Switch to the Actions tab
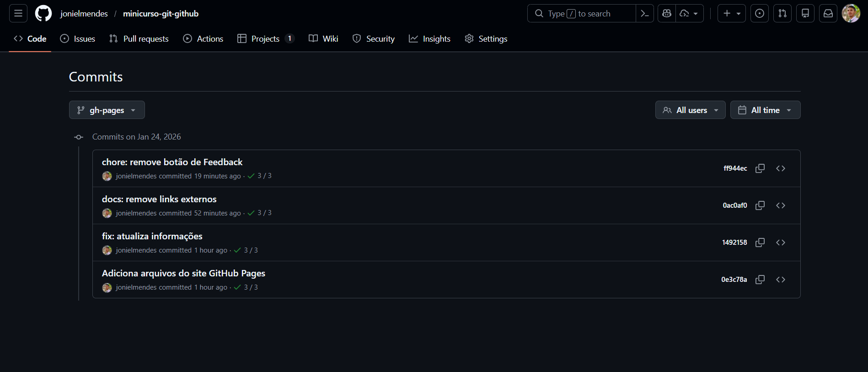The image size is (868, 372). tap(204, 39)
